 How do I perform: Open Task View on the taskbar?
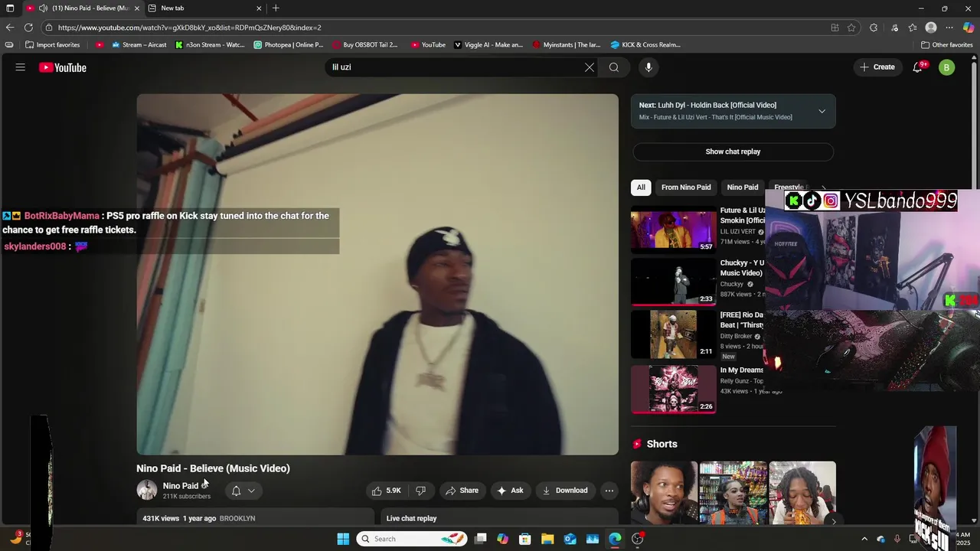tap(480, 539)
